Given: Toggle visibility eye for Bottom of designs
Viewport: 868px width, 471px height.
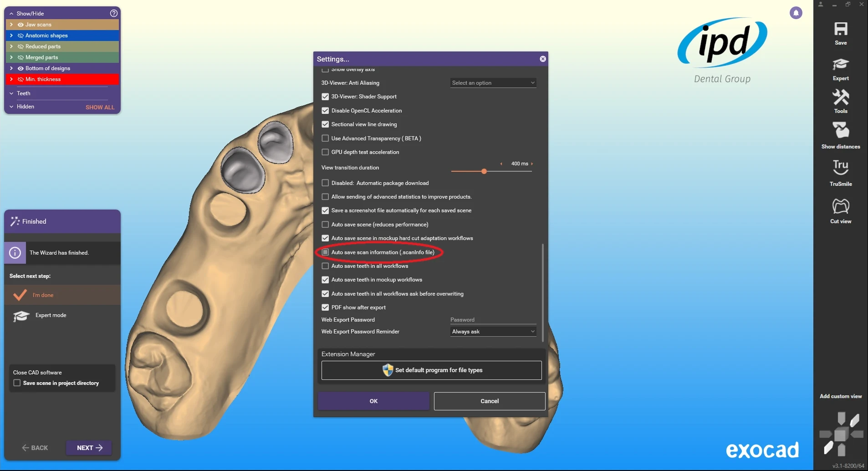Looking at the screenshot, I should tap(20, 68).
